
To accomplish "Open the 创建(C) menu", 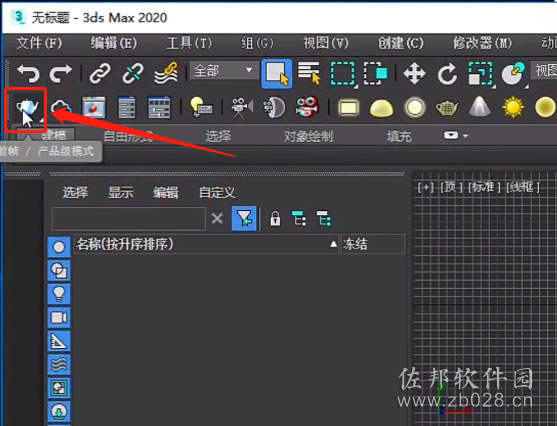I will (x=401, y=44).
